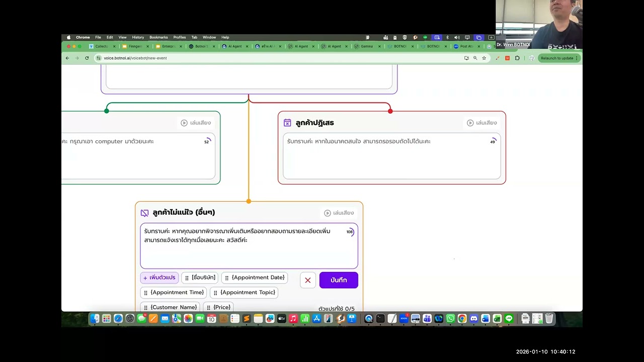Open Discord from the dock

(473, 318)
